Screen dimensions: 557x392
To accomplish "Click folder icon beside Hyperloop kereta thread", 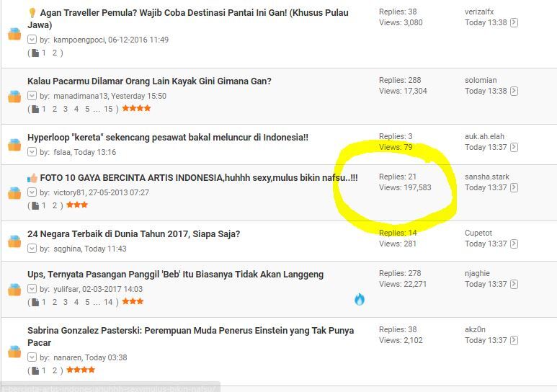I will (14, 145).
